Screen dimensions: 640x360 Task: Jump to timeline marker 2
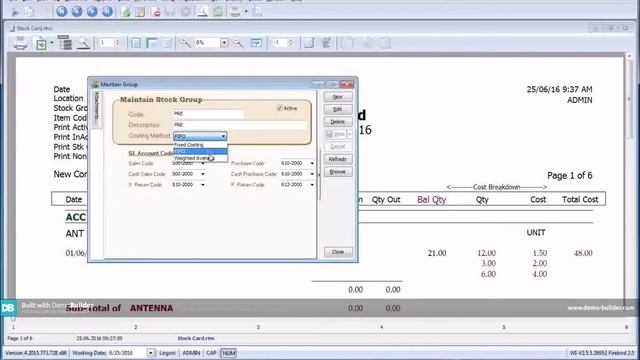[x=136, y=327]
